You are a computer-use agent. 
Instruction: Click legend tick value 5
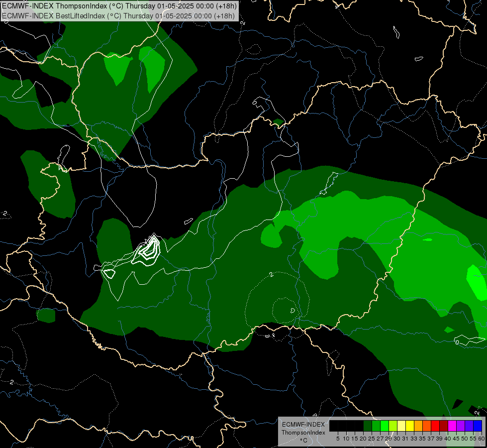tap(338, 439)
